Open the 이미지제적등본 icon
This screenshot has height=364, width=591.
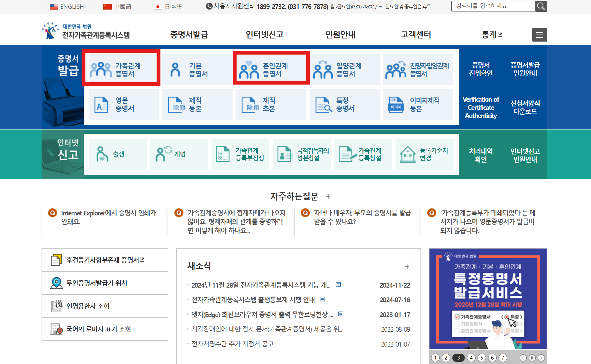pyautogui.click(x=396, y=104)
